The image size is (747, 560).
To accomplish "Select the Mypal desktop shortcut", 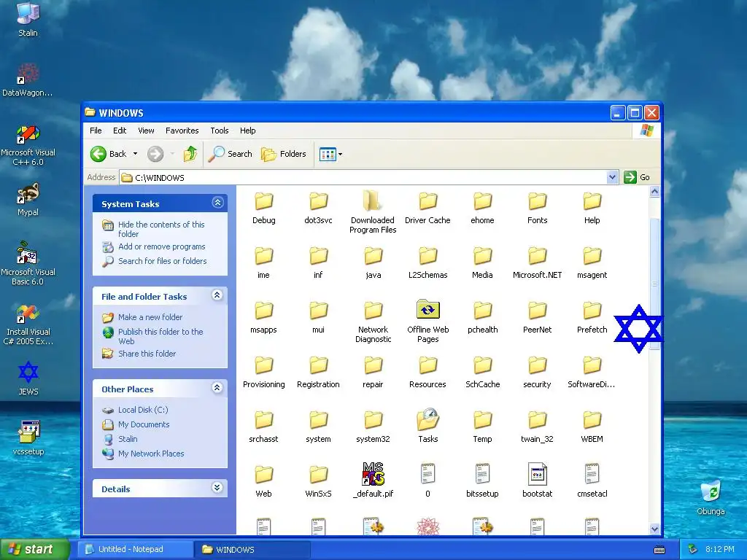I will (28, 200).
